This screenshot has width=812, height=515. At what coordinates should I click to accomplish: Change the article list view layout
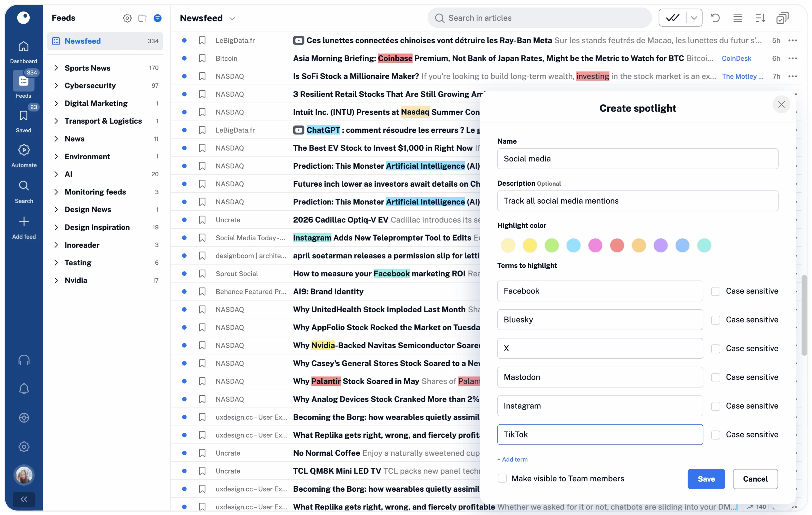point(737,18)
